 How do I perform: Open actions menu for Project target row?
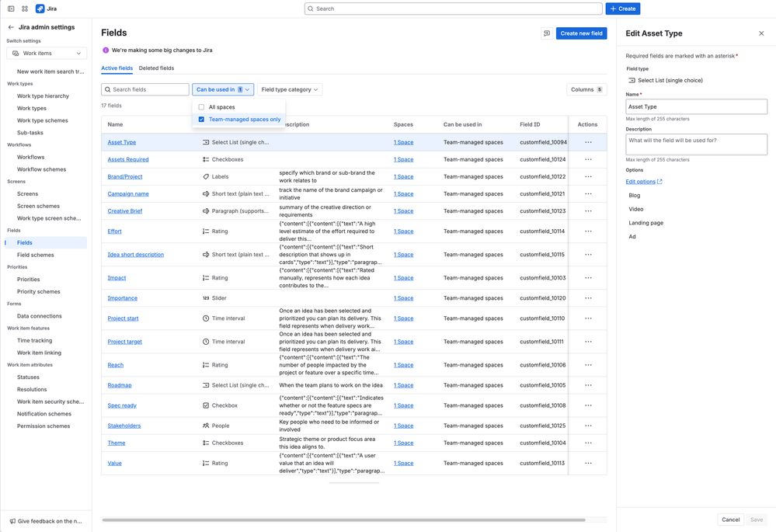tap(588, 342)
